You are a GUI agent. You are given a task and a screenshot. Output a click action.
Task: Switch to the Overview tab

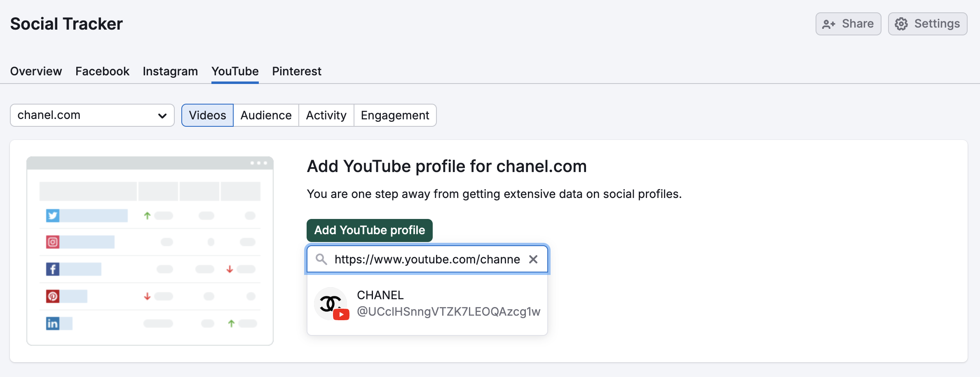point(35,71)
